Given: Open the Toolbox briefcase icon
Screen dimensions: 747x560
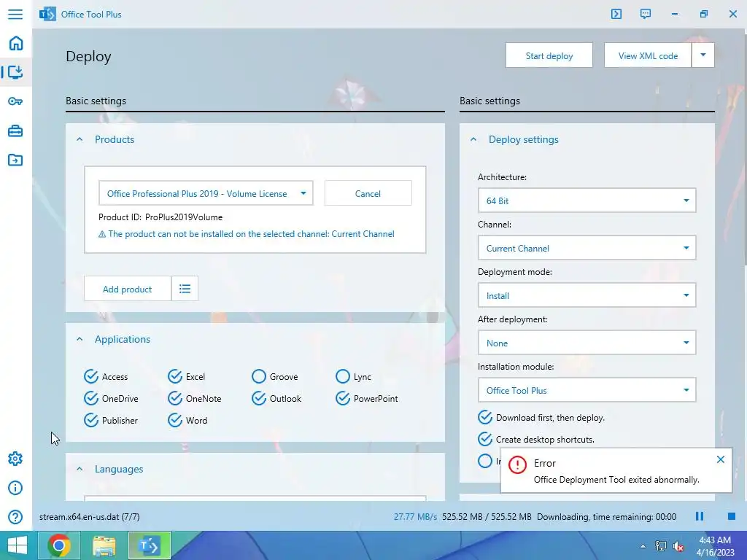Looking at the screenshot, I should pyautogui.click(x=15, y=131).
